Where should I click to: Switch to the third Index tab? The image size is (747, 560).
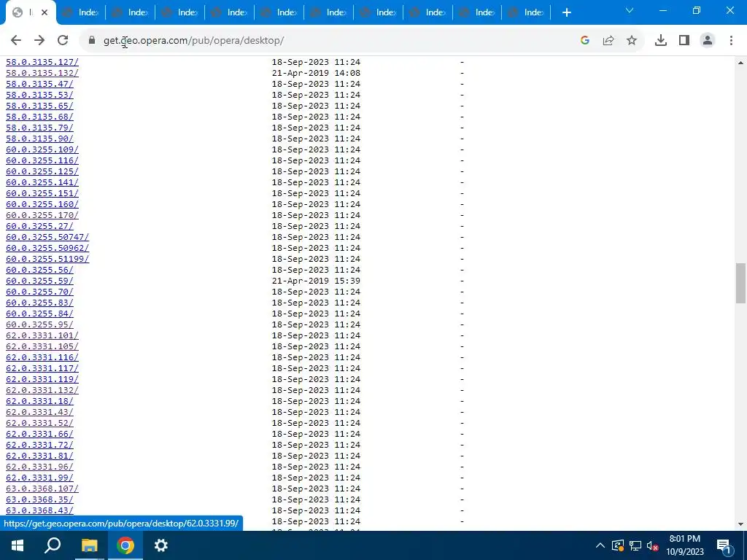pos(130,13)
